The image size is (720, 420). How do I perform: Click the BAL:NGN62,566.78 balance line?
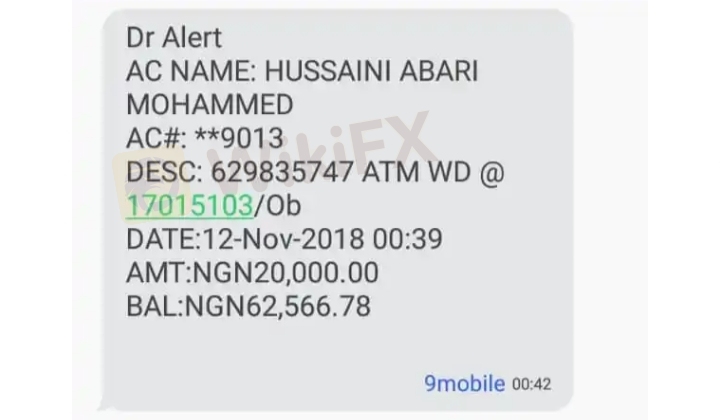(x=248, y=306)
